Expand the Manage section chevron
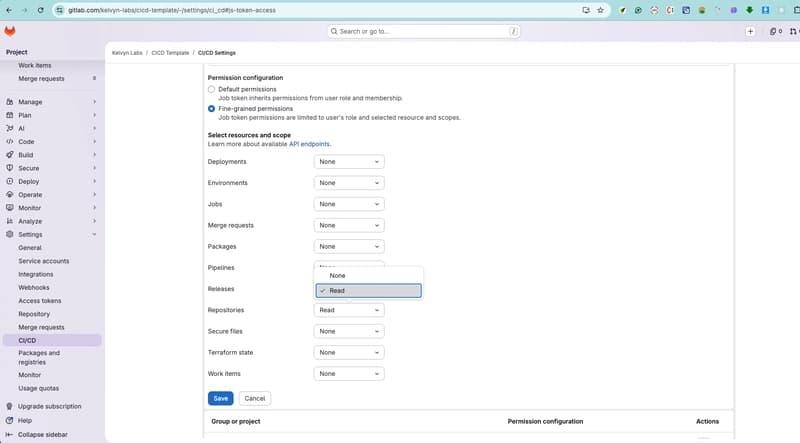Screen dimensions: 800x443 point(94,102)
